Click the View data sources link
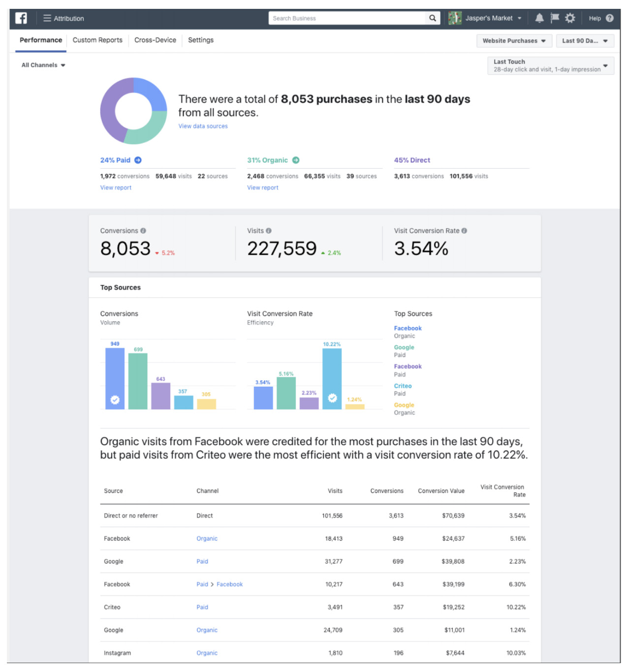This screenshot has width=628, height=672. [203, 126]
